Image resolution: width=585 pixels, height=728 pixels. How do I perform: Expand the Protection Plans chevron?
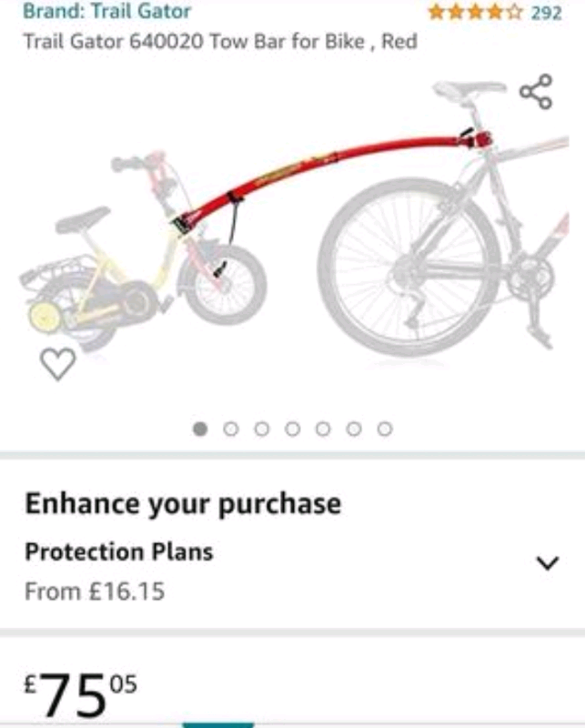point(547,562)
